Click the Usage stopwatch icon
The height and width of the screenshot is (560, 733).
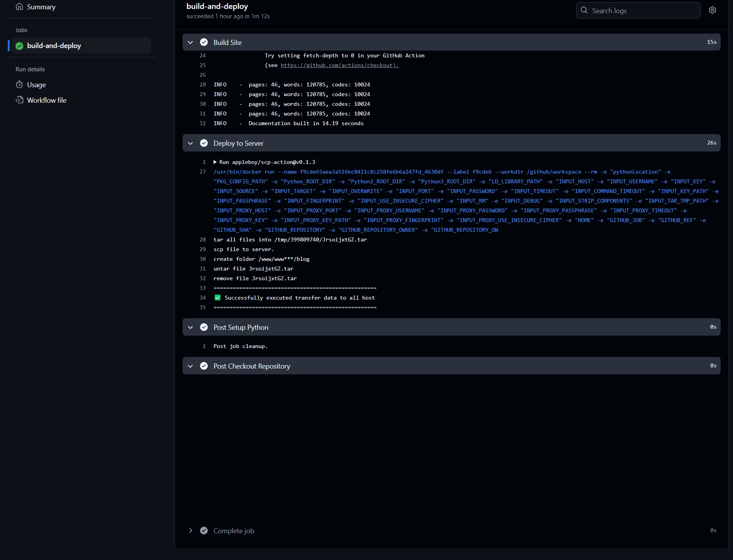(19, 84)
